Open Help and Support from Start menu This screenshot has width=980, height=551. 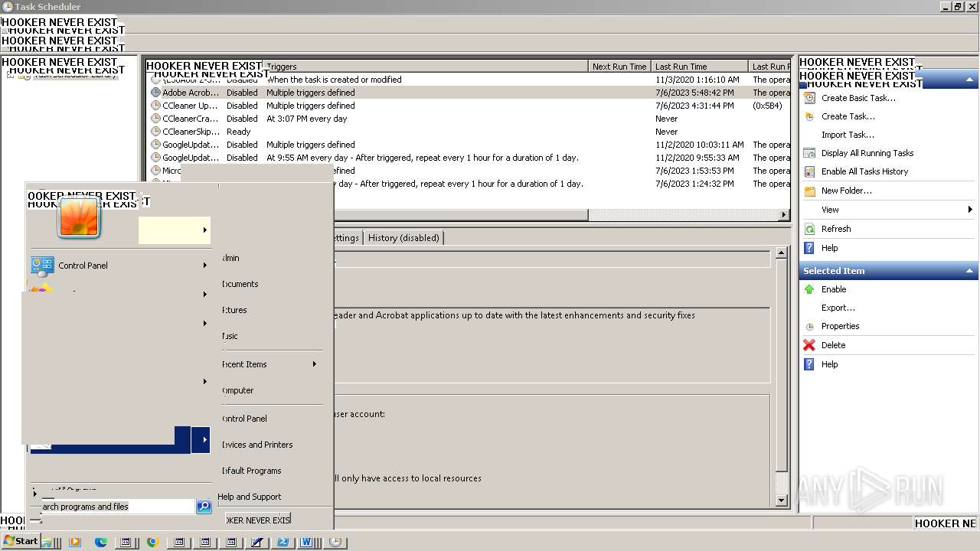coord(249,497)
